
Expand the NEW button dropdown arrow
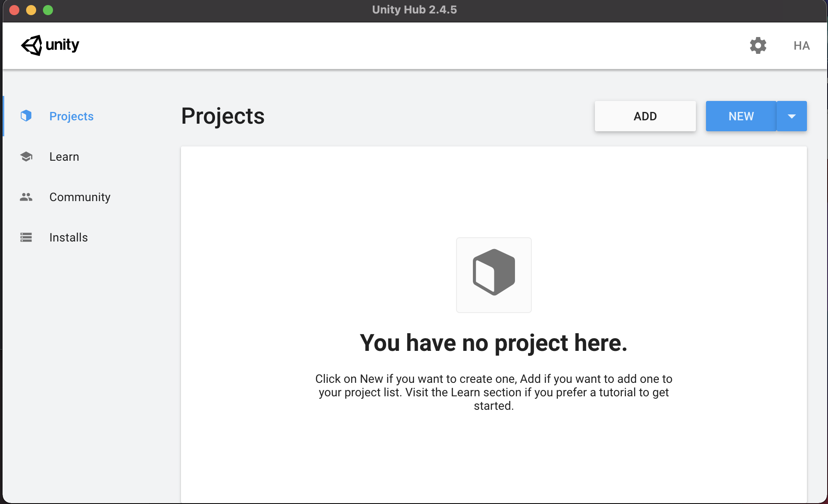(792, 116)
